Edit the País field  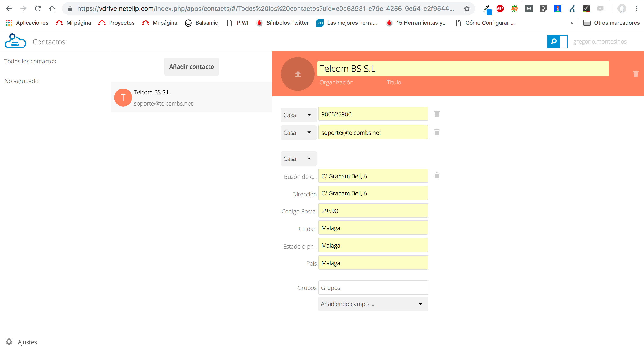[373, 263]
